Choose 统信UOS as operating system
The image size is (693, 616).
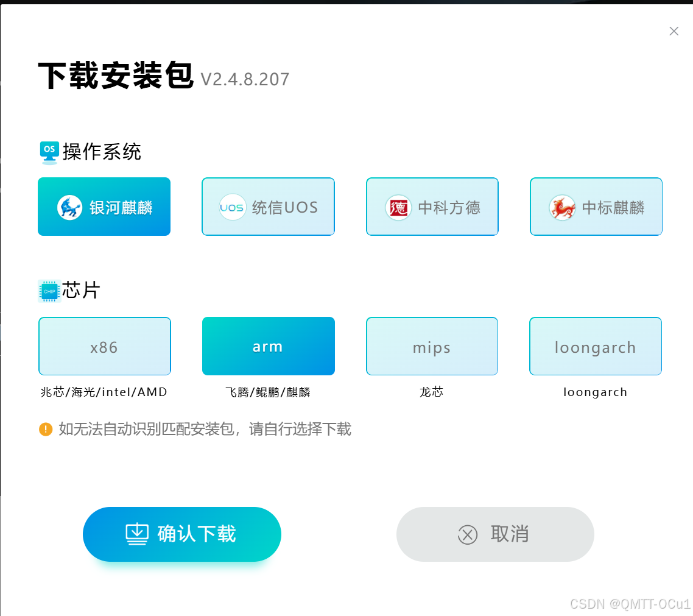pos(269,207)
